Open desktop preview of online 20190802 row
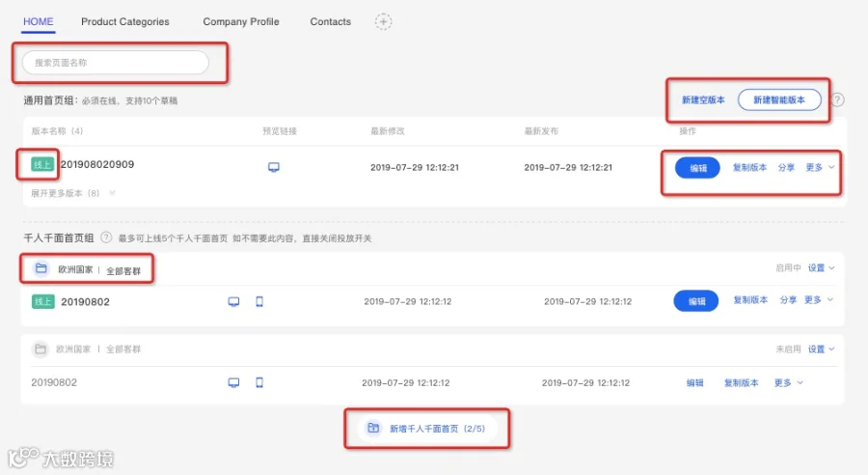 point(233,301)
